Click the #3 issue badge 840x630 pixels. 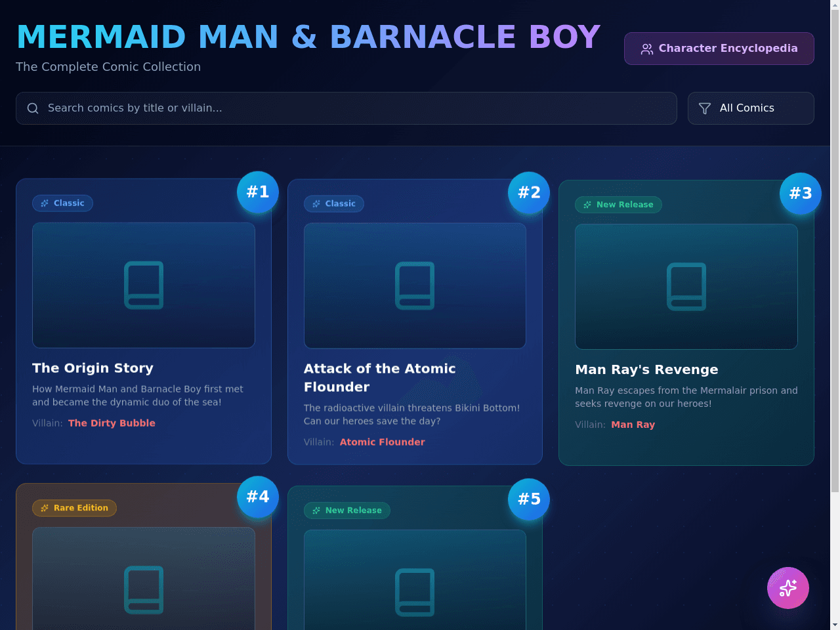pos(801,194)
